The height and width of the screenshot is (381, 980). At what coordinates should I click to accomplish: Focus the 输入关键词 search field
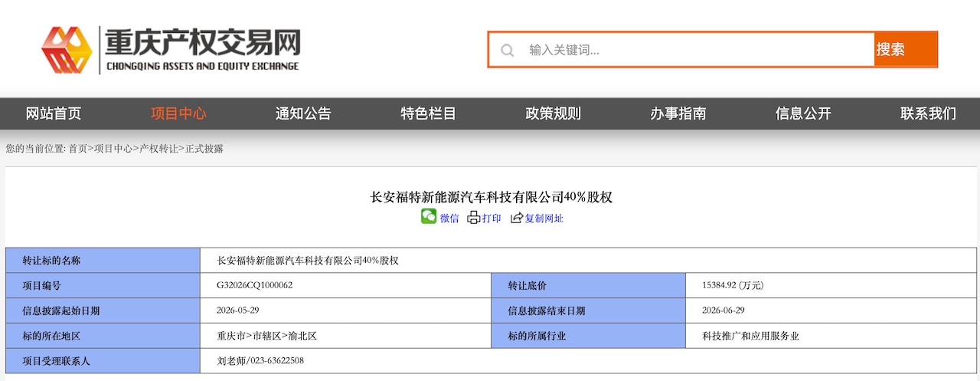tap(681, 50)
